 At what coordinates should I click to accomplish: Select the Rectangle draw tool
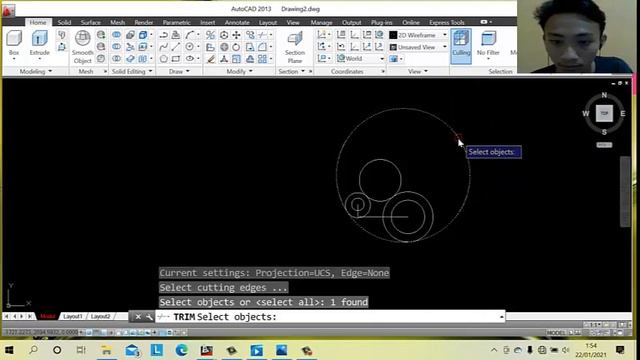[x=176, y=59]
